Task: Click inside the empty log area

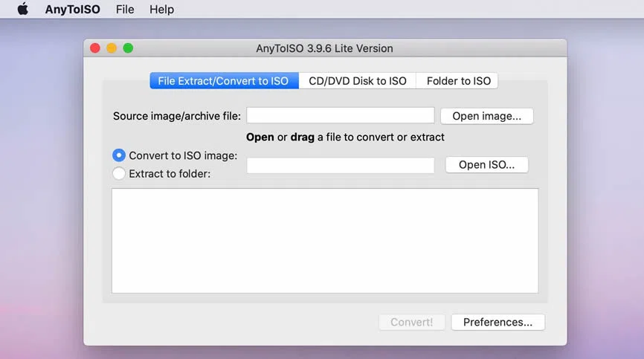Action: click(x=324, y=240)
